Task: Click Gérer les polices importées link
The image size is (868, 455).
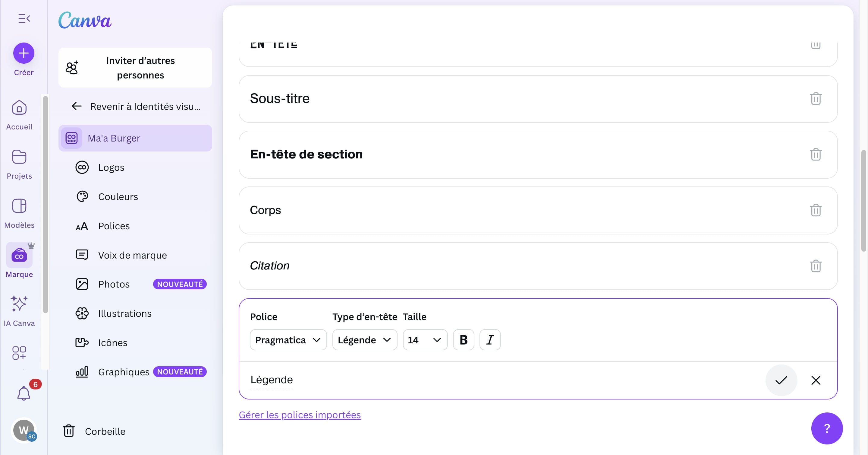Action: [300, 415]
